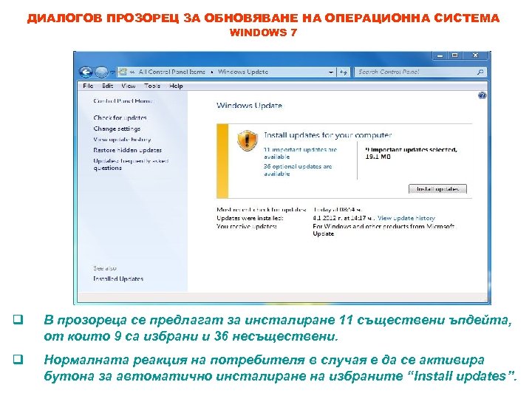Expand the address bar history dropdown arrow

click(331, 72)
